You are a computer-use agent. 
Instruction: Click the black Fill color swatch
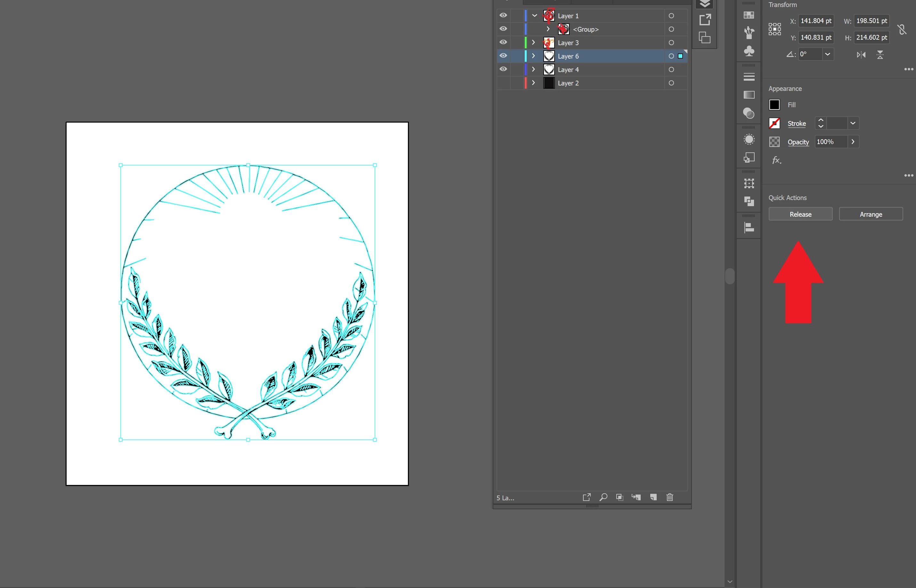tap(774, 105)
